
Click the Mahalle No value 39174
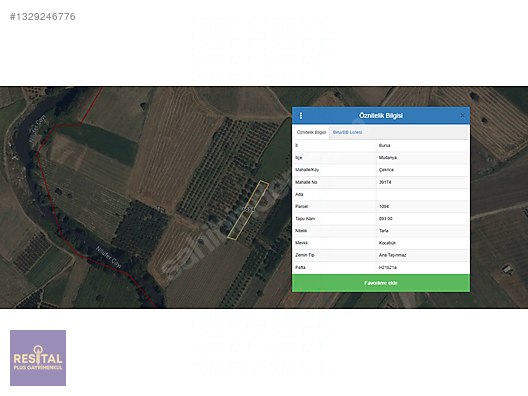tap(385, 182)
